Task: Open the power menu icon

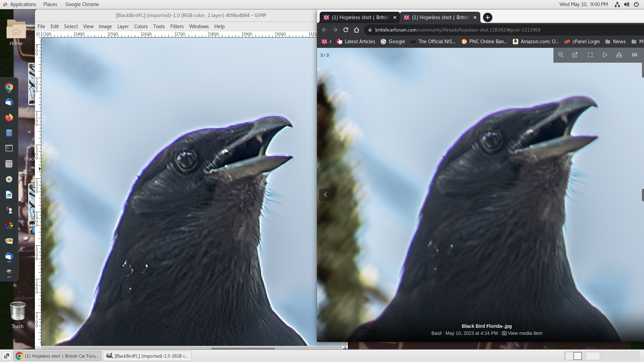Action: tap(636, 4)
